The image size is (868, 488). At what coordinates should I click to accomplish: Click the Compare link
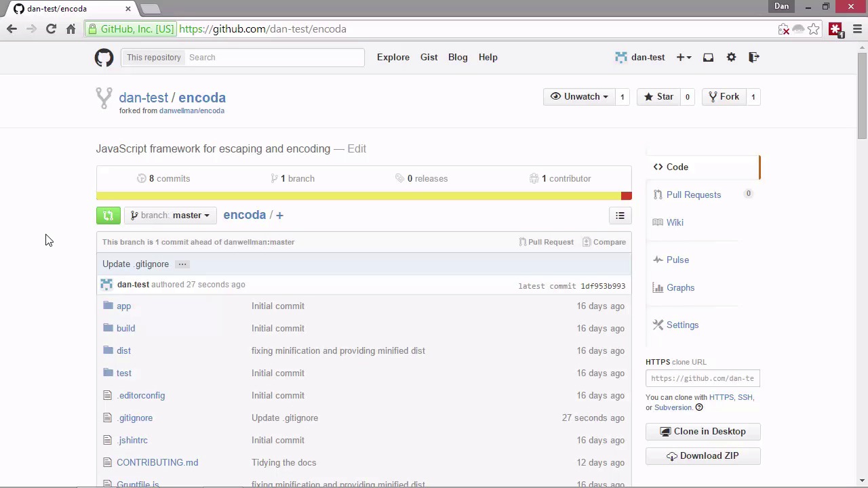point(604,242)
